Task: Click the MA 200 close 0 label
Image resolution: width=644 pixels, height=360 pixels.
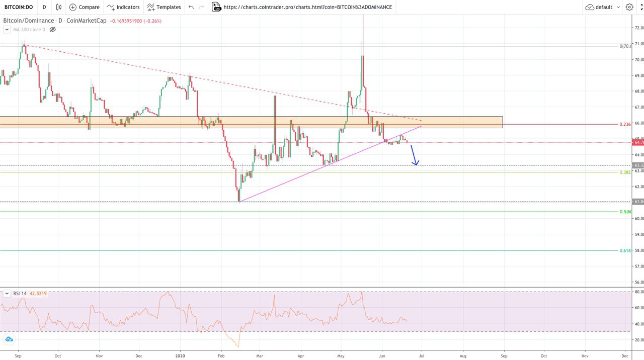Action: pyautogui.click(x=29, y=30)
